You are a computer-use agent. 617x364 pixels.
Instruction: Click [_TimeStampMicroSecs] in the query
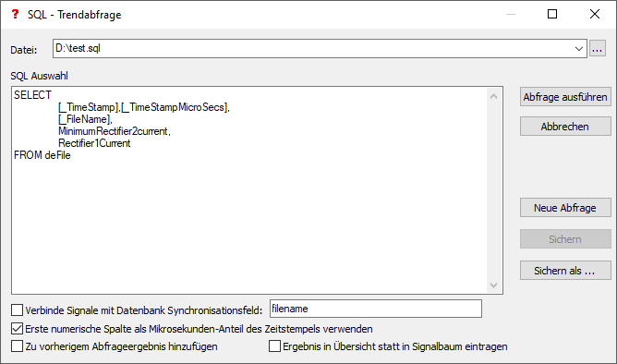pyautogui.click(x=175, y=107)
